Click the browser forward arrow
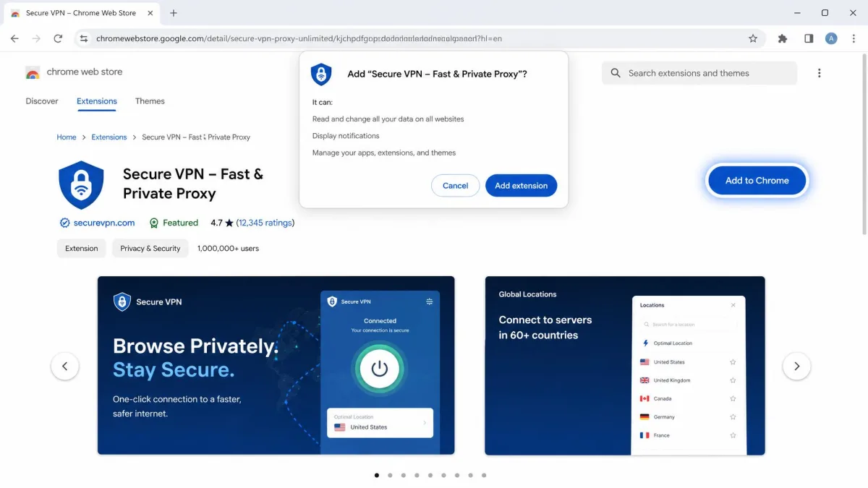This screenshot has height=488, width=868. click(x=36, y=38)
